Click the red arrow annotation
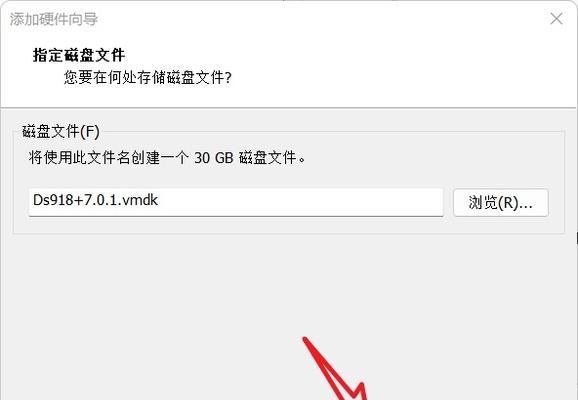 click(334, 371)
